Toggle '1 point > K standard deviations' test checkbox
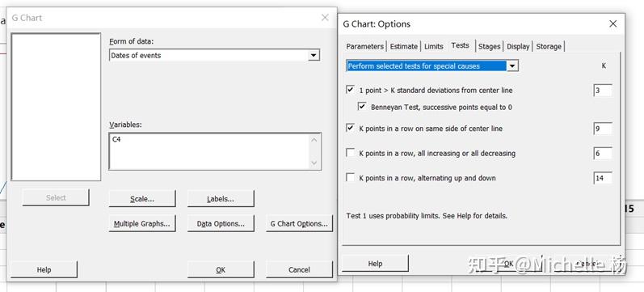This screenshot has height=292, width=644. pyautogui.click(x=351, y=90)
